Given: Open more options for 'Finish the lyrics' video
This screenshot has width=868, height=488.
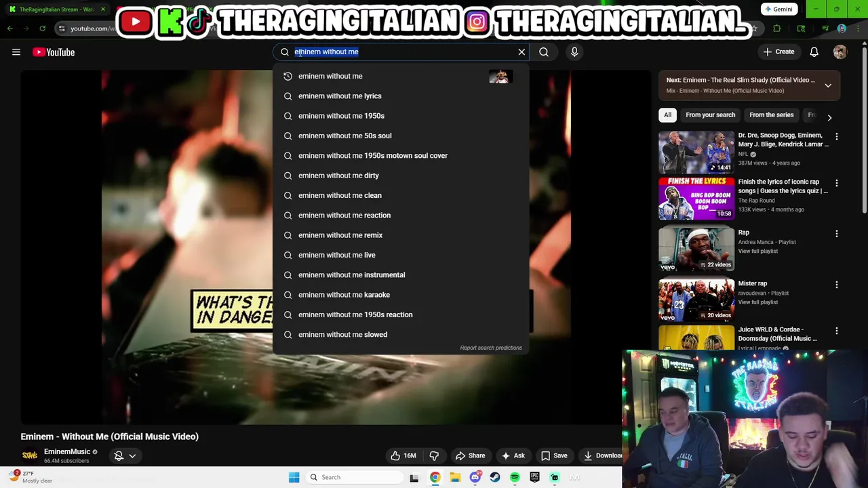Looking at the screenshot, I should [x=836, y=183].
